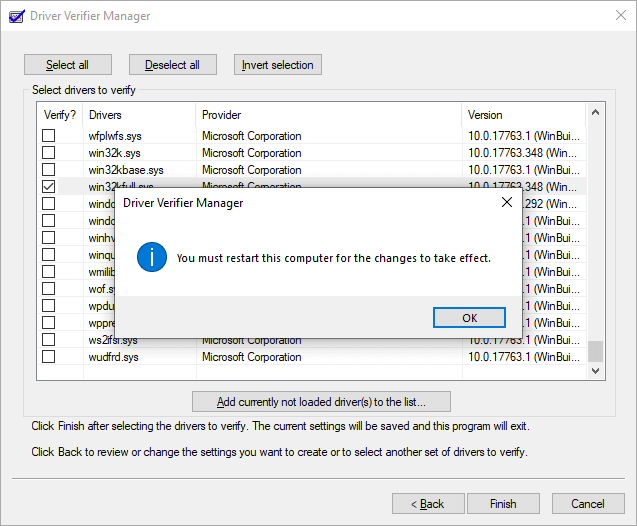Add currently not loaded drivers to the list

tap(321, 402)
